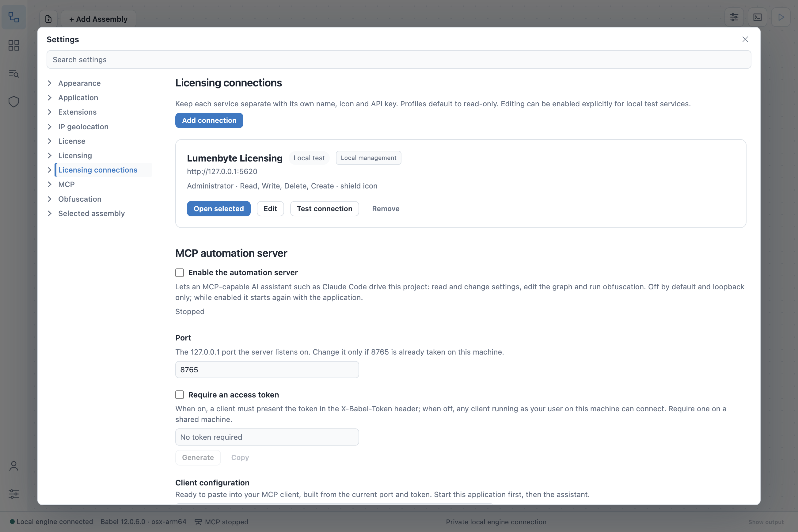Click the Port field showing 8765
Image resolution: width=798 pixels, height=532 pixels.
(267, 370)
